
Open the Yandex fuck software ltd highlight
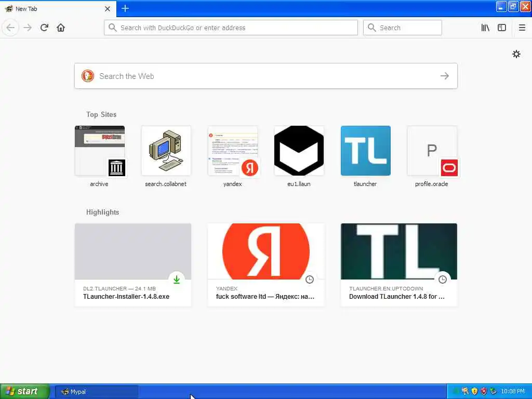click(266, 265)
